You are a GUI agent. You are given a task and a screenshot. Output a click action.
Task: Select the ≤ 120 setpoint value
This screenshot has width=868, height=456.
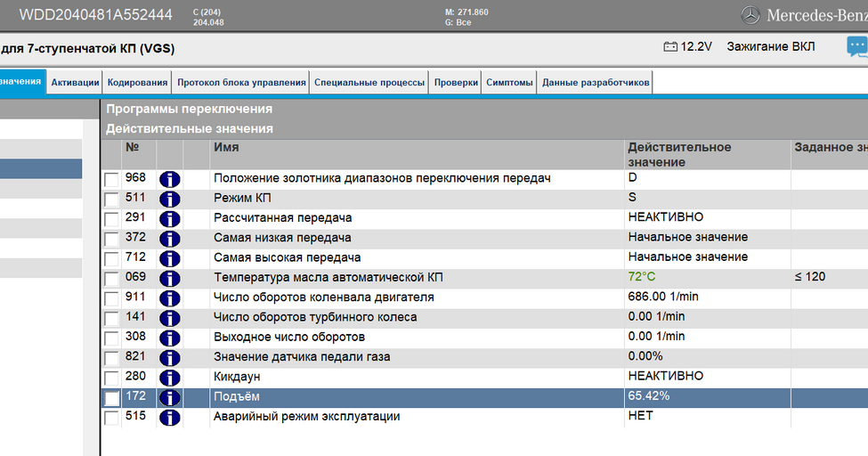tap(810, 276)
